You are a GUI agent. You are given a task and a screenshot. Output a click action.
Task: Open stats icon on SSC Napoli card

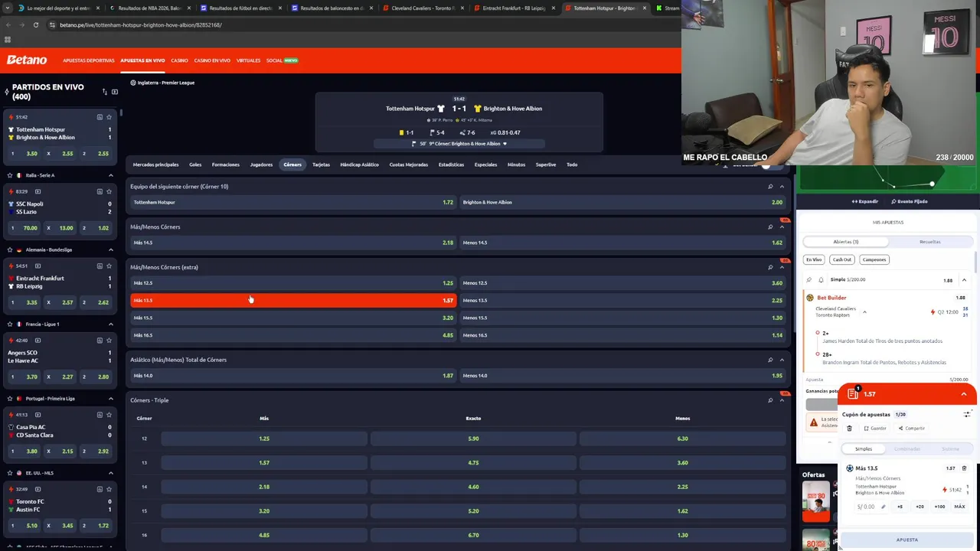(x=100, y=191)
